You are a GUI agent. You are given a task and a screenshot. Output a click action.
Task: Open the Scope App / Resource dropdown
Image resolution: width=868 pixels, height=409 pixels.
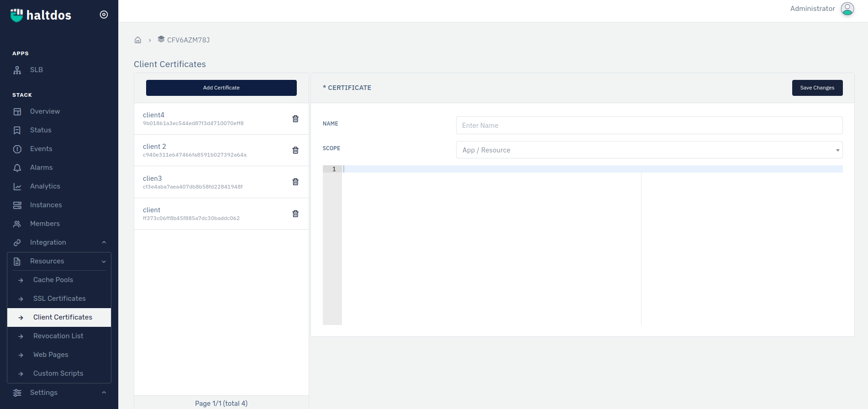tap(649, 150)
